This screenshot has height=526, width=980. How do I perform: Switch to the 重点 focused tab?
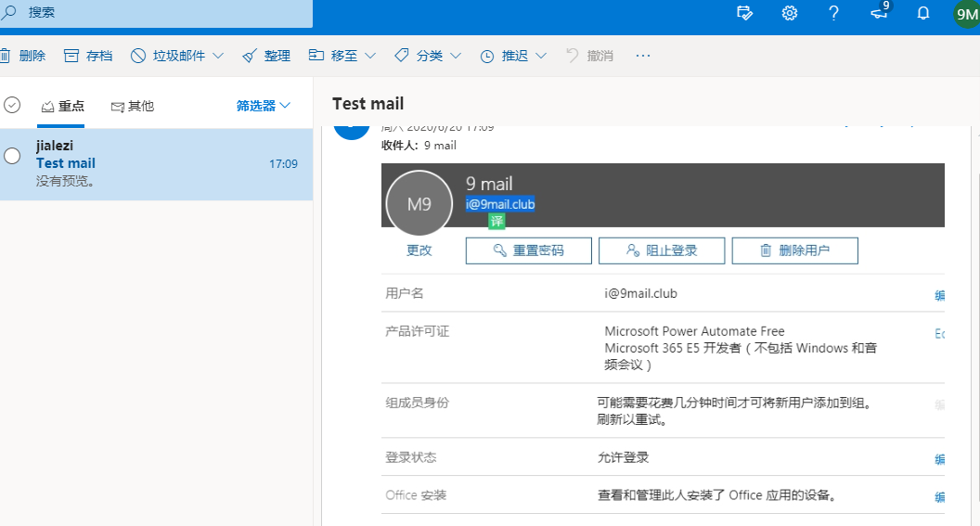61,106
